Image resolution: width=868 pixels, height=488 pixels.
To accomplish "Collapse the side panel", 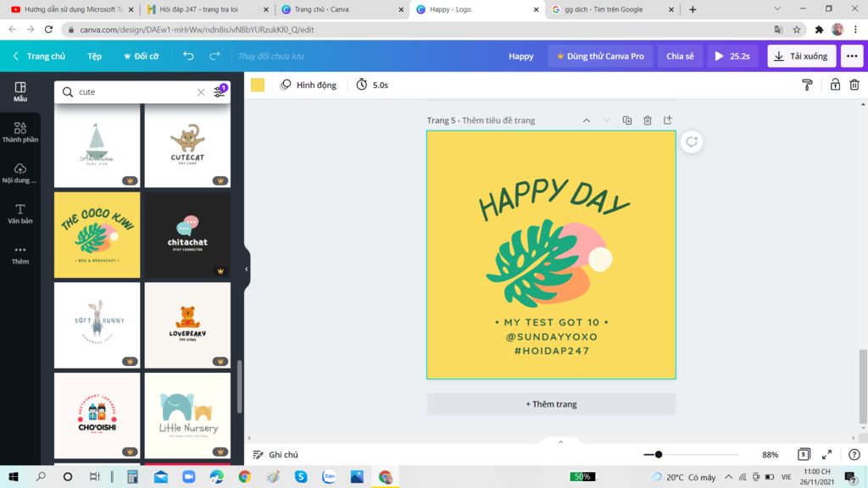I will [x=247, y=269].
